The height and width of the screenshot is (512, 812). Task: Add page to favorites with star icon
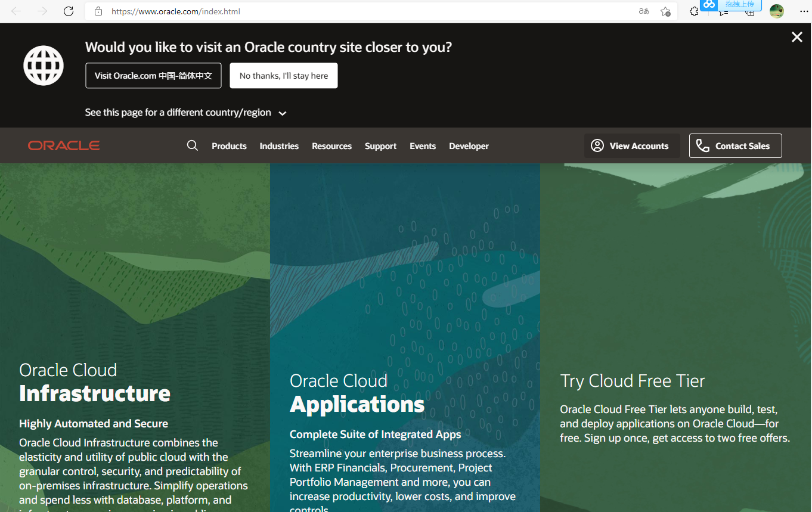point(665,11)
